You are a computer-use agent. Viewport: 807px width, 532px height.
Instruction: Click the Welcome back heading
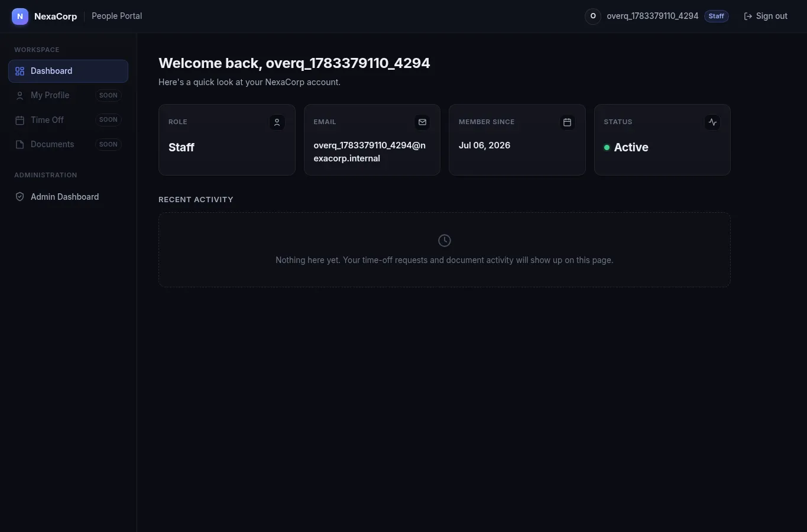(x=294, y=63)
